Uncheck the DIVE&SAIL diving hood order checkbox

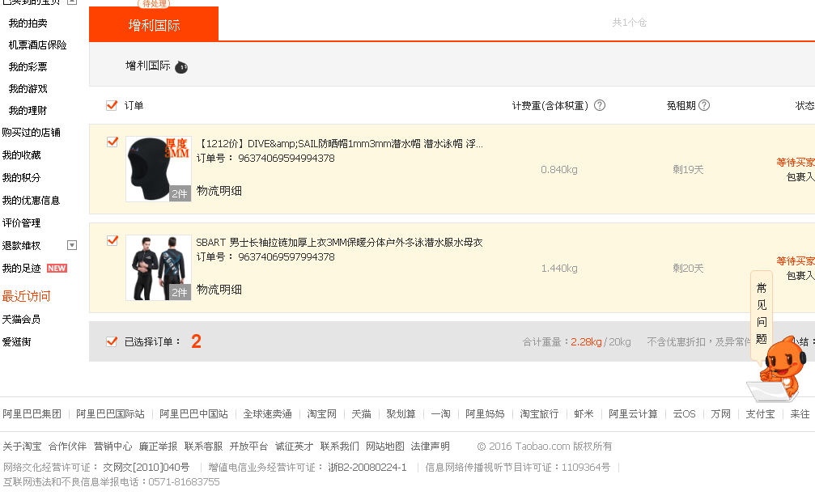pyautogui.click(x=112, y=142)
